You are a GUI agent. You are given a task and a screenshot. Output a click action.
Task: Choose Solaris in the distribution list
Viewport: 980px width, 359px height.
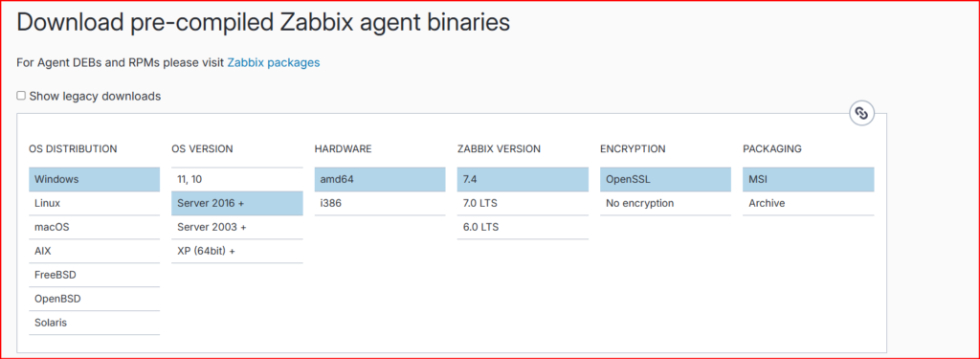[x=95, y=323]
